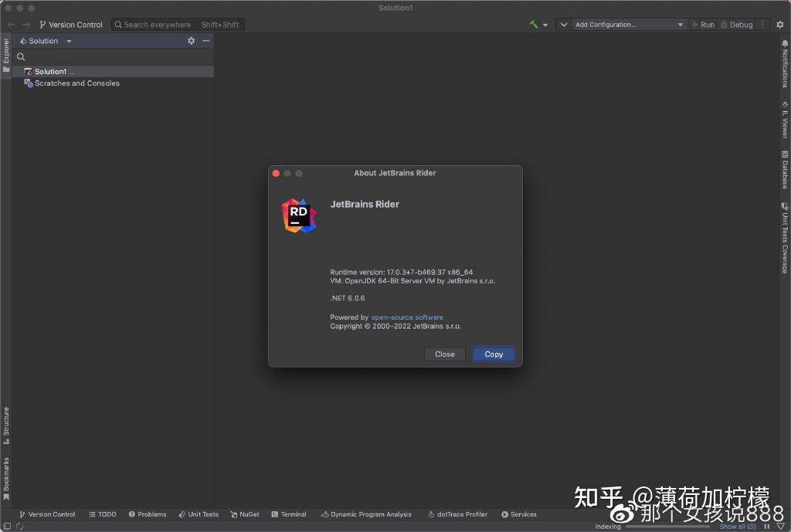
Task: Expand the run configuration chevron
Action: click(x=563, y=24)
